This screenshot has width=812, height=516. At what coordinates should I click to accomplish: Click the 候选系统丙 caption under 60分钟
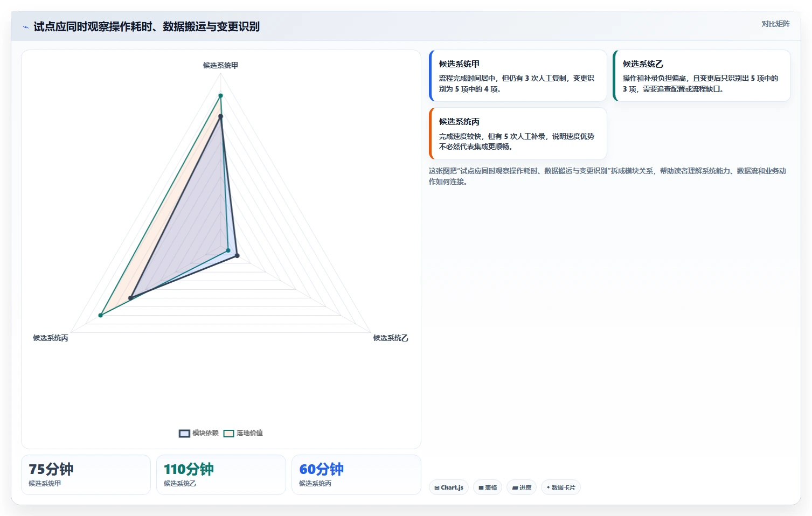pos(315,484)
